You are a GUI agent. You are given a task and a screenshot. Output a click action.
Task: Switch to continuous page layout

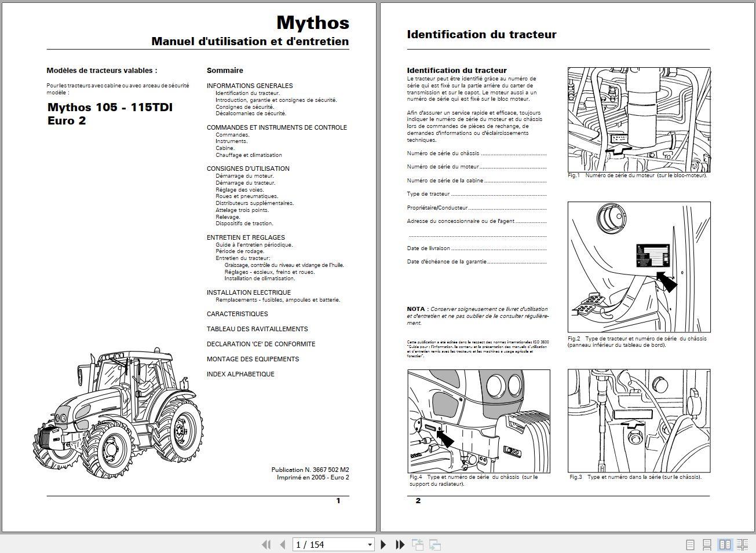[707, 545]
